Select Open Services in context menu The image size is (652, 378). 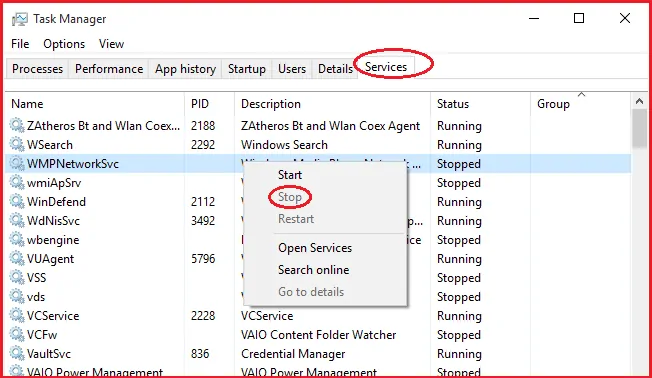click(315, 248)
